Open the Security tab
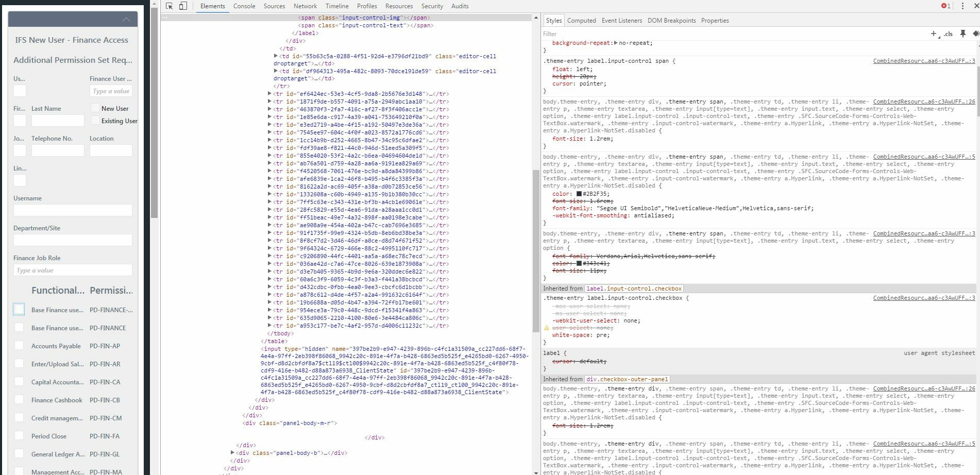This screenshot has width=980, height=475. 432,6
